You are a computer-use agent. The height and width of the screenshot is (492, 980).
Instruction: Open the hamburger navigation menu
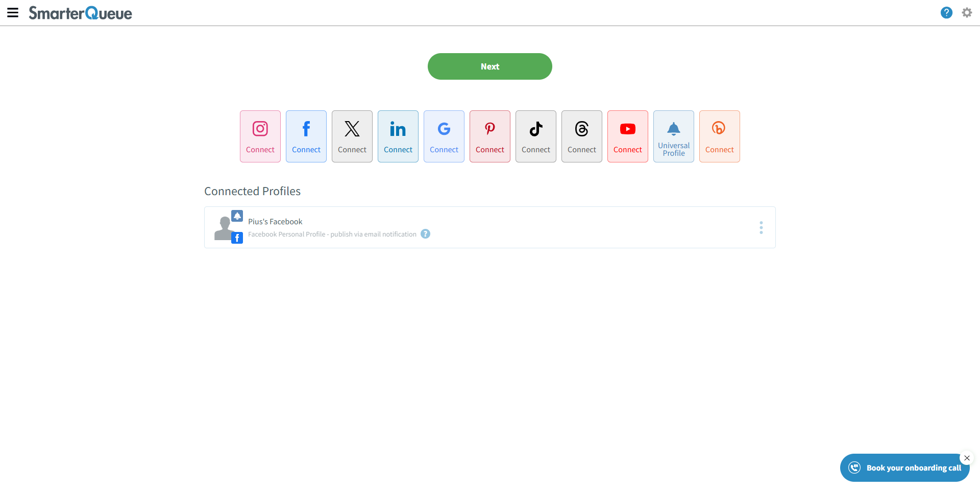pos(13,13)
